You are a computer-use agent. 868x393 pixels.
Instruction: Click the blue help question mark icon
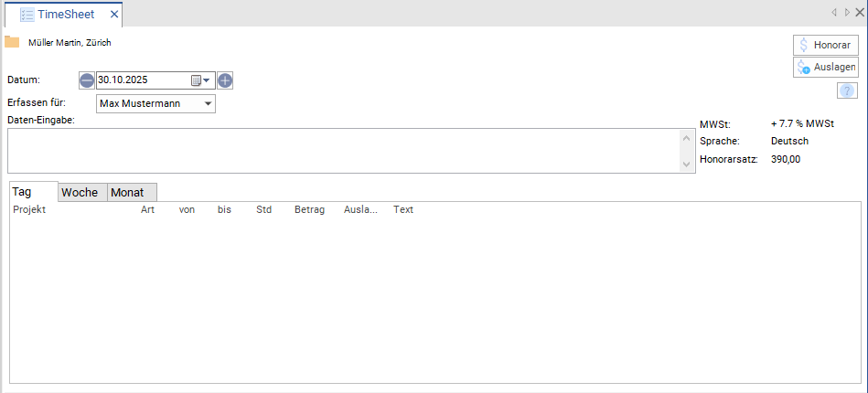(847, 90)
